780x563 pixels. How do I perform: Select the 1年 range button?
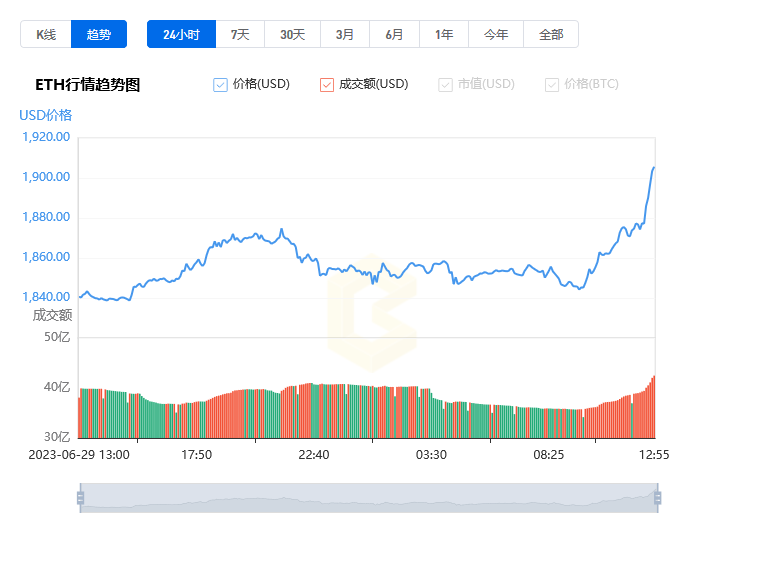pyautogui.click(x=444, y=34)
